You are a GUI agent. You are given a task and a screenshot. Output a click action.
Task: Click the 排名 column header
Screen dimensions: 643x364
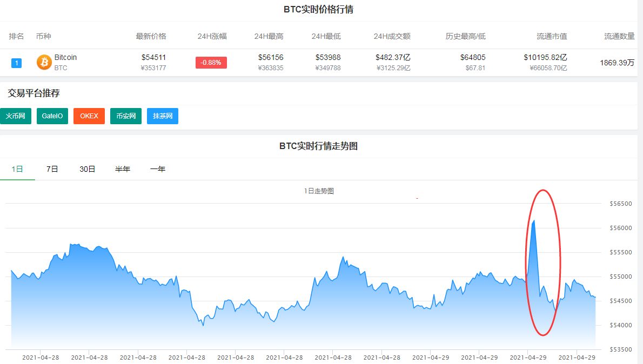[x=16, y=36]
